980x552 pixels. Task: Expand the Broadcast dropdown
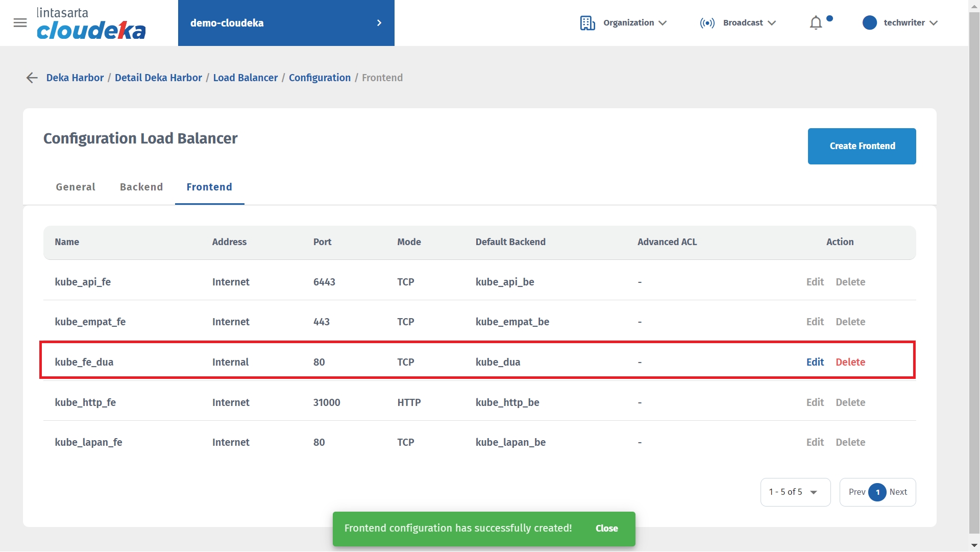point(771,23)
